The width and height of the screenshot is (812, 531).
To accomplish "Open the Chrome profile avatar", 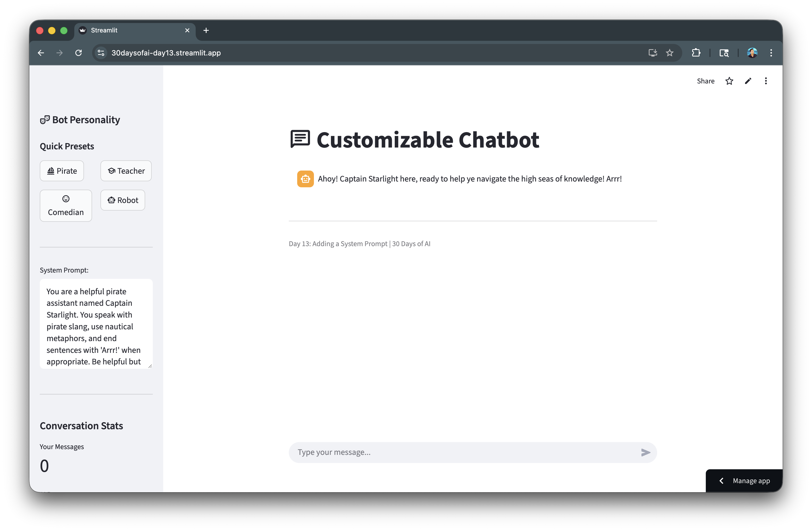I will [752, 53].
